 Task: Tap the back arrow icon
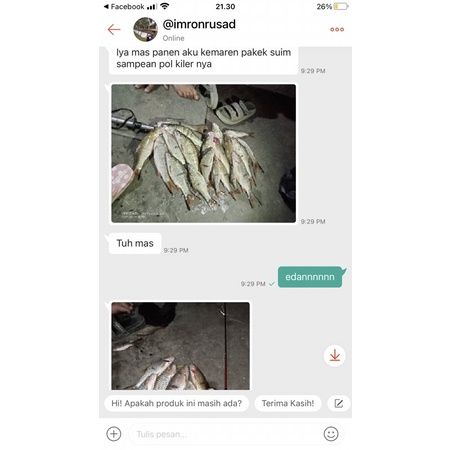114,29
